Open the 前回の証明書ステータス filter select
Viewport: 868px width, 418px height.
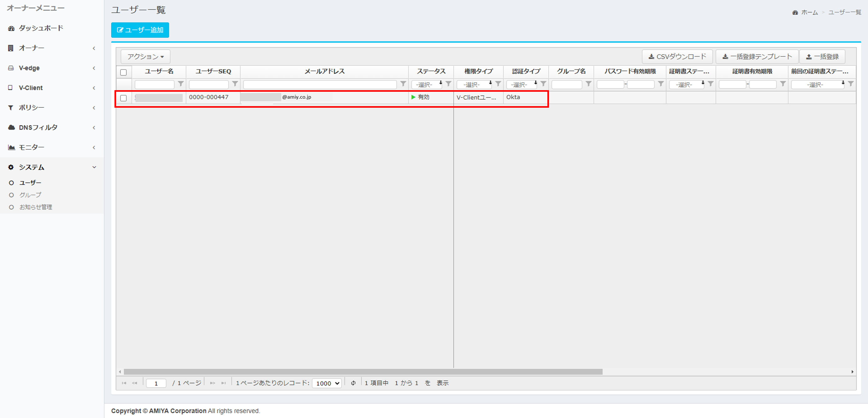(818, 84)
